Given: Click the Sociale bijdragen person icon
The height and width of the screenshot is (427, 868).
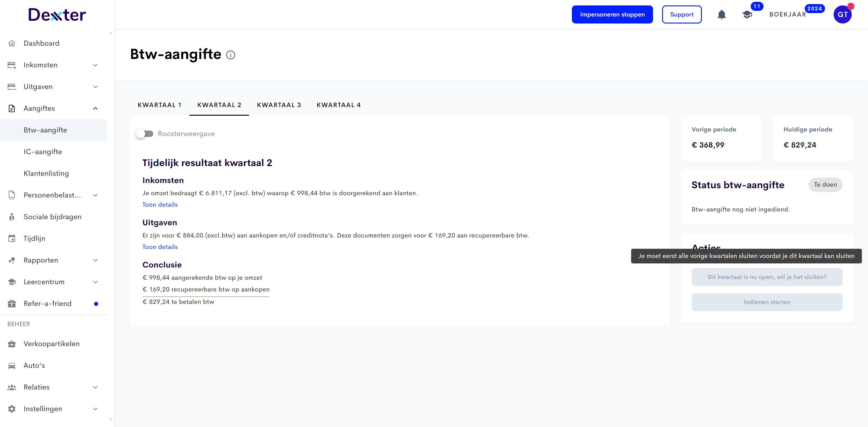Looking at the screenshot, I should coord(12,217).
